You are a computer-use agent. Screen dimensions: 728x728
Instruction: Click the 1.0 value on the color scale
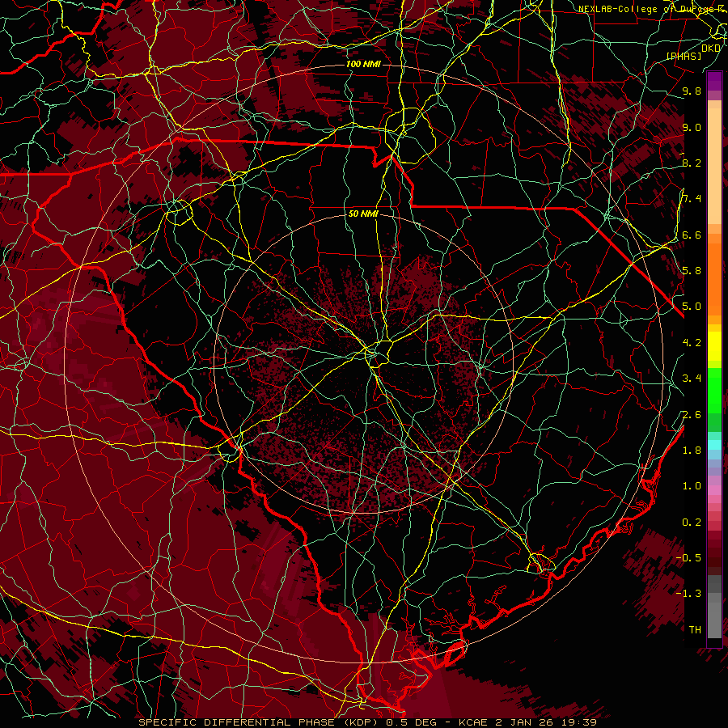(x=692, y=486)
